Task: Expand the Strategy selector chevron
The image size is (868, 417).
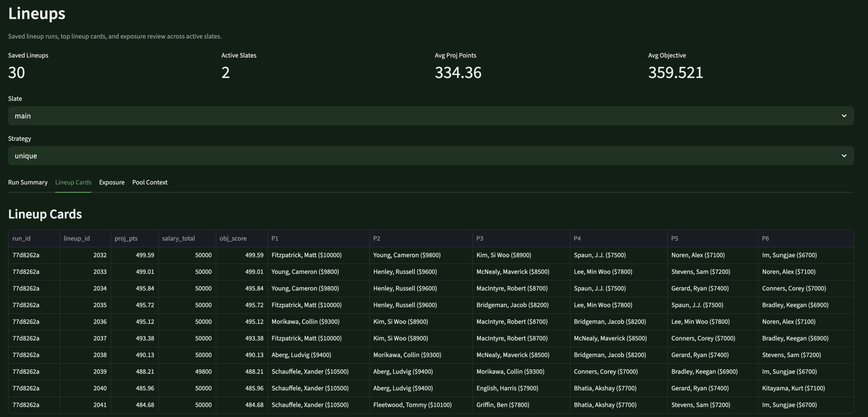Action: tap(844, 156)
